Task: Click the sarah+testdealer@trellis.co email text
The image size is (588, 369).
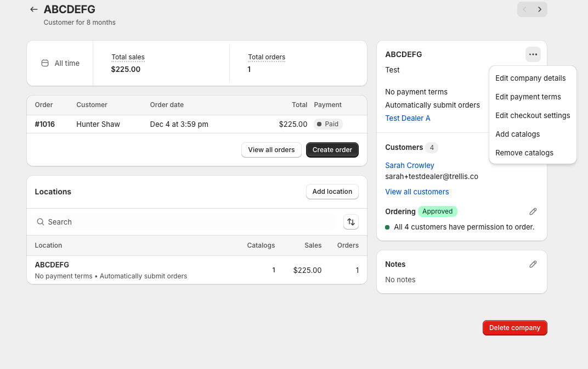Action: pyautogui.click(x=432, y=176)
